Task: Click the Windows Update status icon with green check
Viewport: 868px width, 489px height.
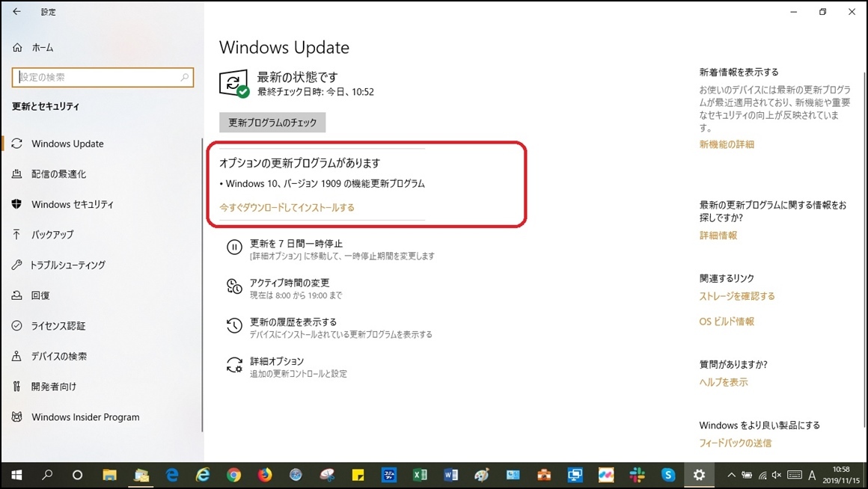Action: click(x=234, y=84)
